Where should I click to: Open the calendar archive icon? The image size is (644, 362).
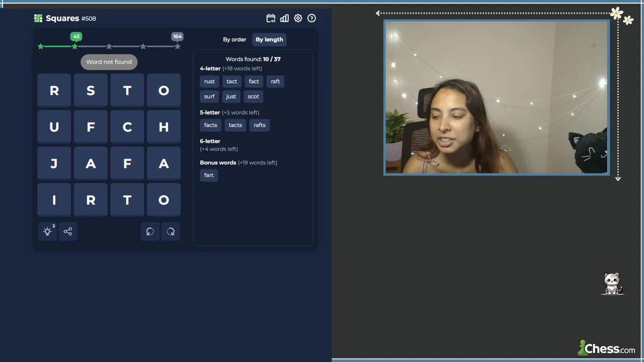pyautogui.click(x=271, y=18)
